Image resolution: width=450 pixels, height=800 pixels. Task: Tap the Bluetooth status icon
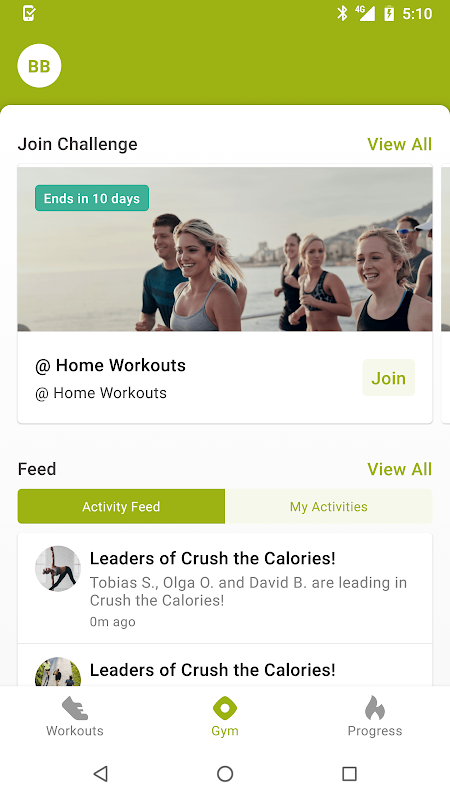[x=342, y=14]
